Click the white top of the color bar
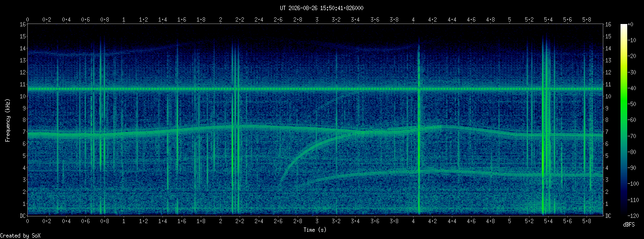The image size is (644, 239). [x=624, y=26]
